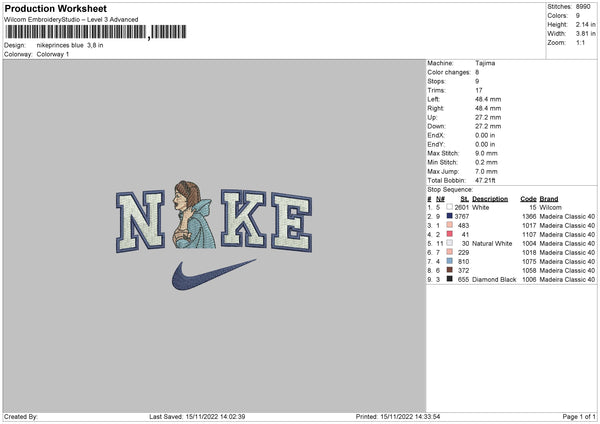Click stitch count 810 in row 1075

click(463, 261)
